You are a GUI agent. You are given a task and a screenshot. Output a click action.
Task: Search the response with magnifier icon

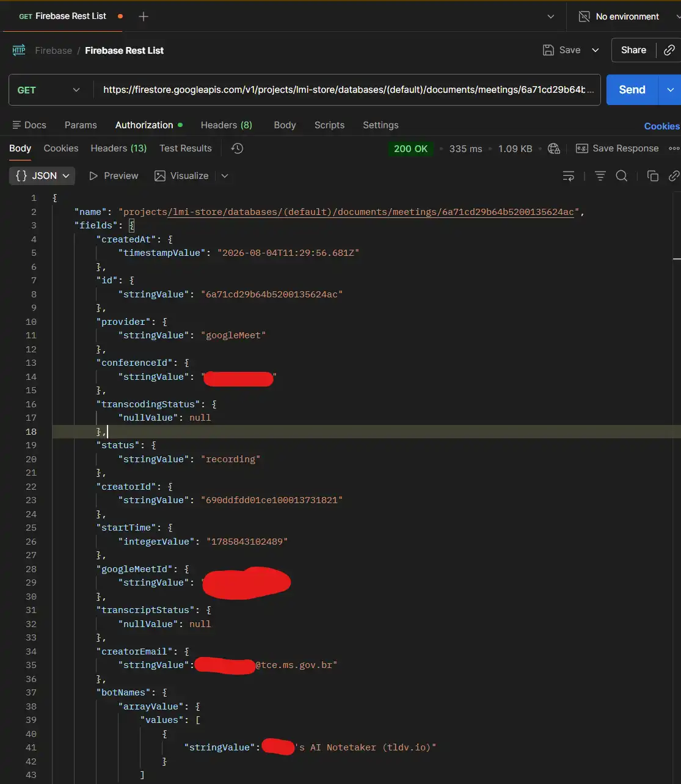point(622,176)
